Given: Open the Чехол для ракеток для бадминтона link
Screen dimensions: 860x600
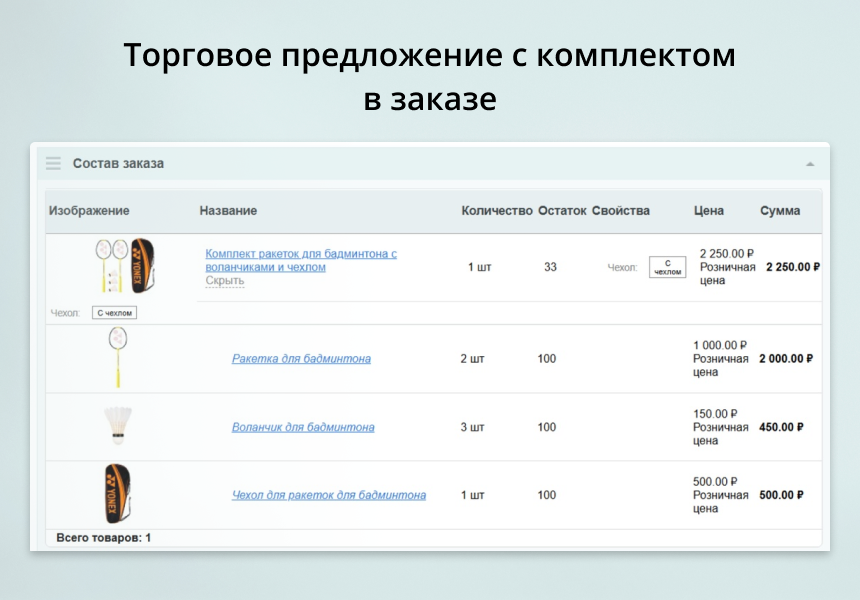Looking at the screenshot, I should pyautogui.click(x=328, y=495).
